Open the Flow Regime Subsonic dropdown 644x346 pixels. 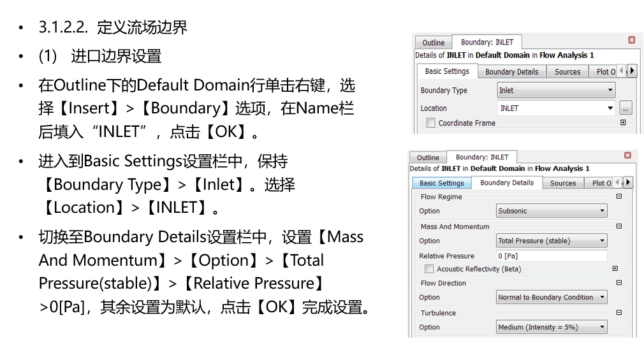[552, 211]
